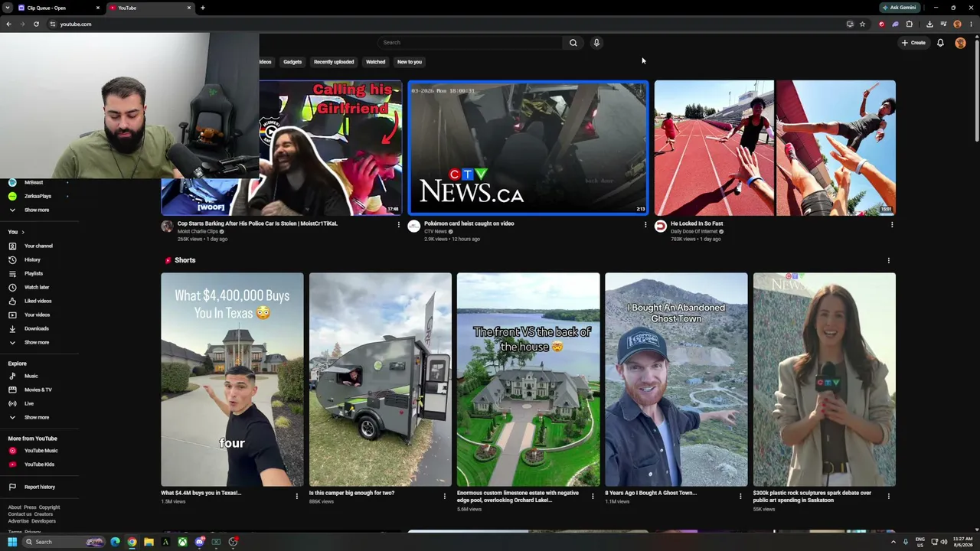980x551 pixels.
Task: Browse Movies & TV under Explore
Action: pyautogui.click(x=38, y=390)
